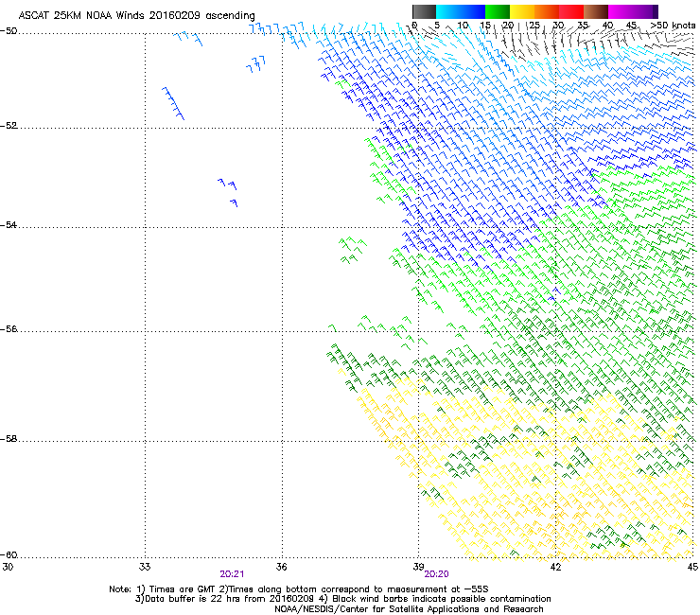The width and height of the screenshot is (700, 615).
Task: Click the '30' value on the legend scale
Action: 558,25
